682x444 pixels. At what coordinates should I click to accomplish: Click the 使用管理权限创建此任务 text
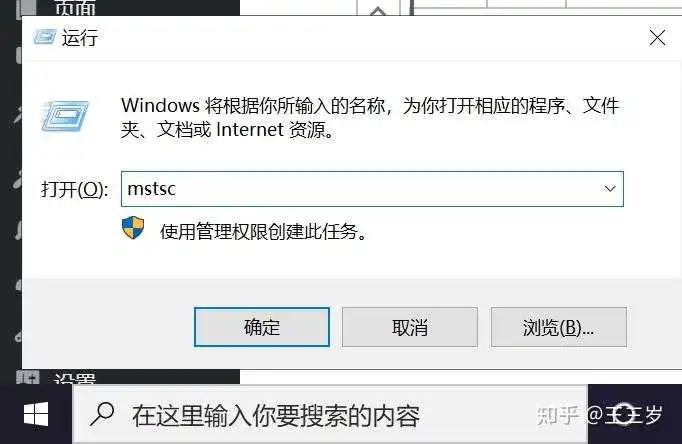pyautogui.click(x=264, y=231)
